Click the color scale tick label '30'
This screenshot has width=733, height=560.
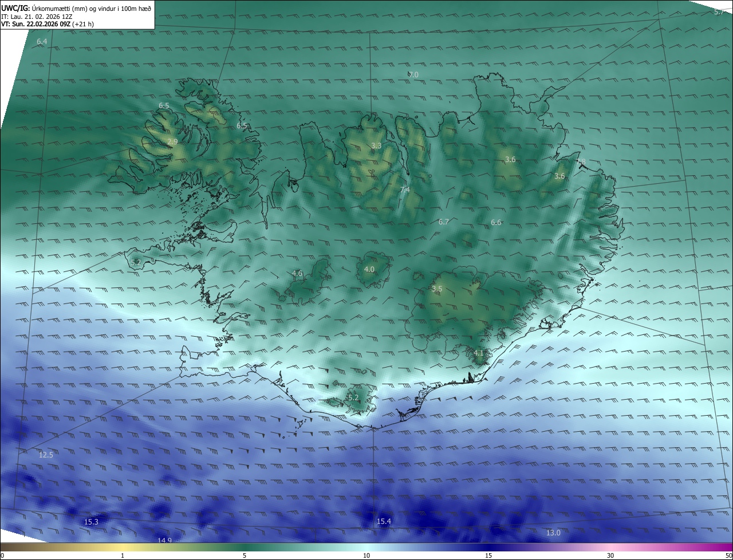point(610,555)
